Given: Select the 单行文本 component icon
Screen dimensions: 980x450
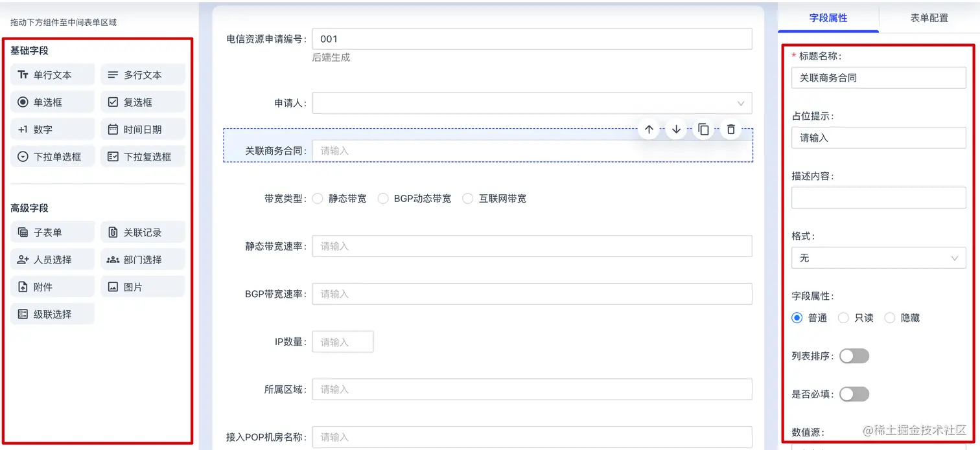Looking at the screenshot, I should point(23,75).
